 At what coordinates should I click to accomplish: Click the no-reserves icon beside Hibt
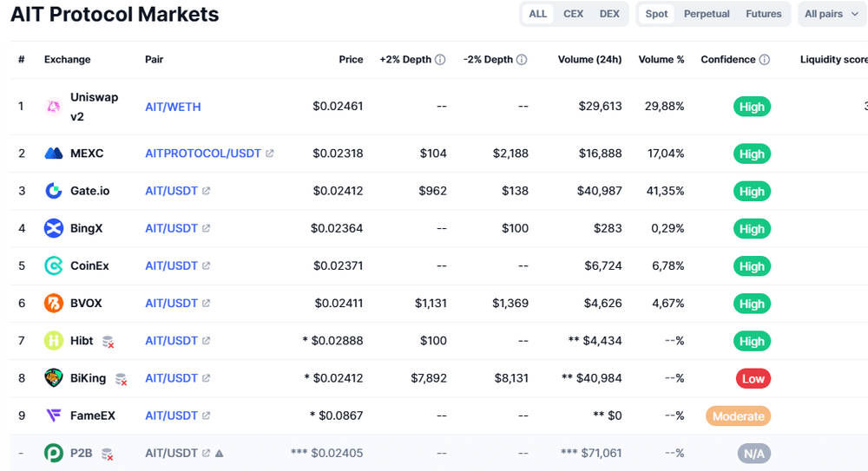(108, 342)
